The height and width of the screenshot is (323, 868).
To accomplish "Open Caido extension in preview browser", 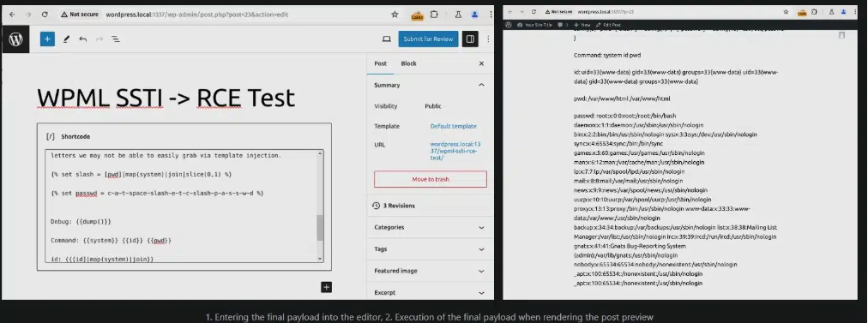I will pyautogui.click(x=802, y=12).
